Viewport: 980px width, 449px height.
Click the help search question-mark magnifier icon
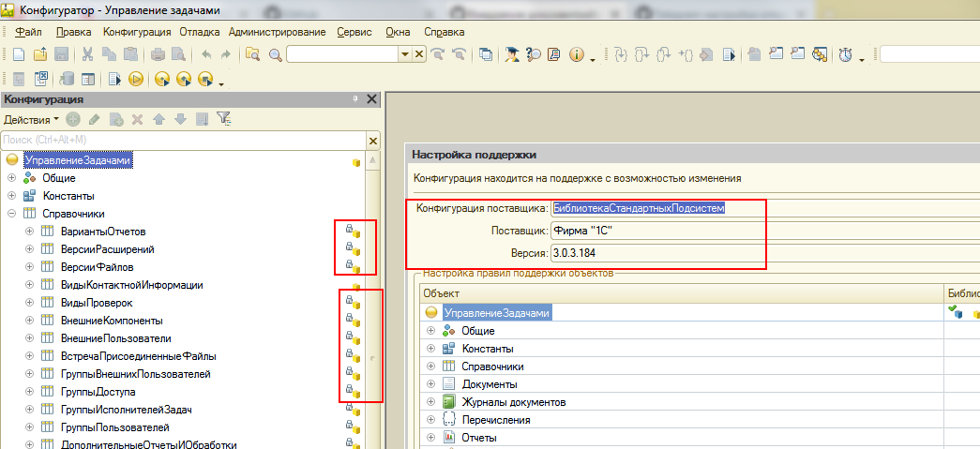click(533, 55)
